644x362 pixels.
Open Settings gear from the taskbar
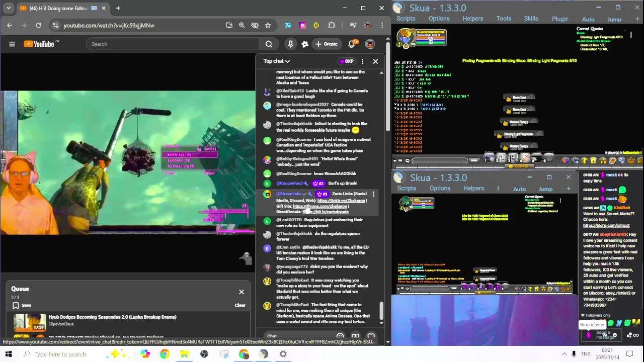pos(283,354)
